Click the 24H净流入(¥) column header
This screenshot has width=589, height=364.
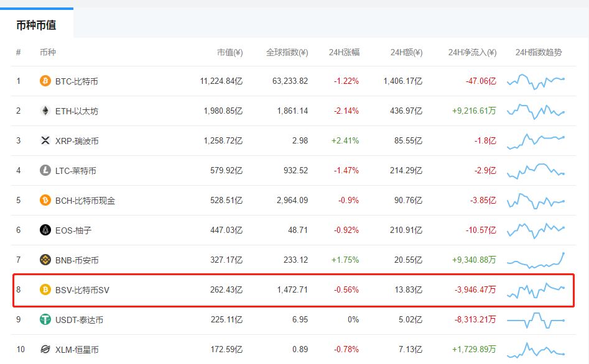click(472, 53)
